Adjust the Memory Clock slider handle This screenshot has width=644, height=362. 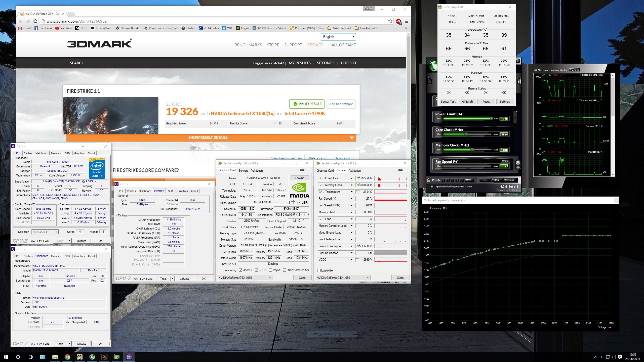point(472,150)
